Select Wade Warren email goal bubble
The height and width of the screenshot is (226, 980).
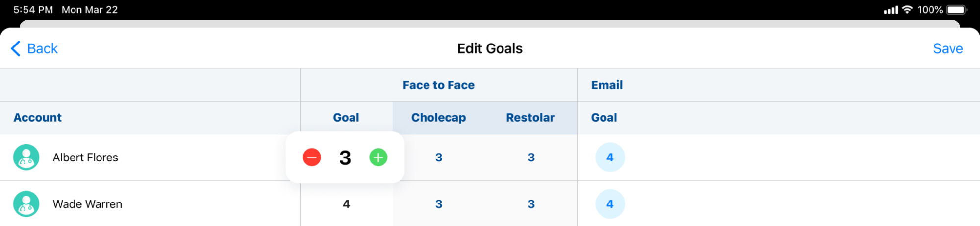610,204
